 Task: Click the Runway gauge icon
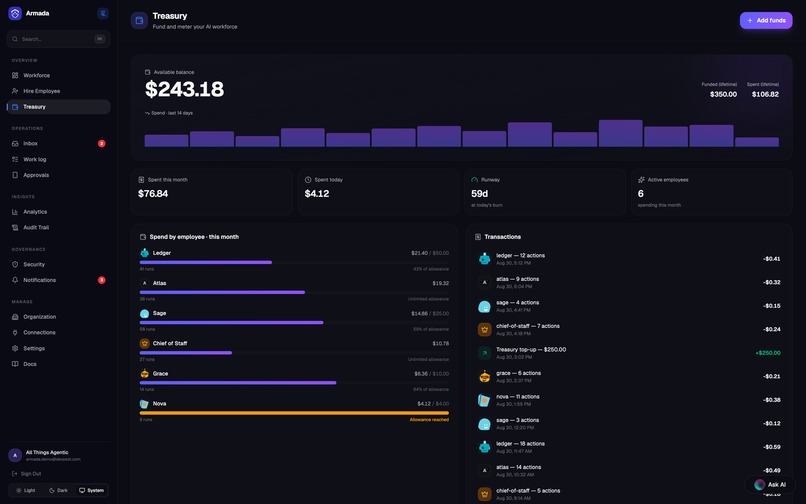click(474, 180)
